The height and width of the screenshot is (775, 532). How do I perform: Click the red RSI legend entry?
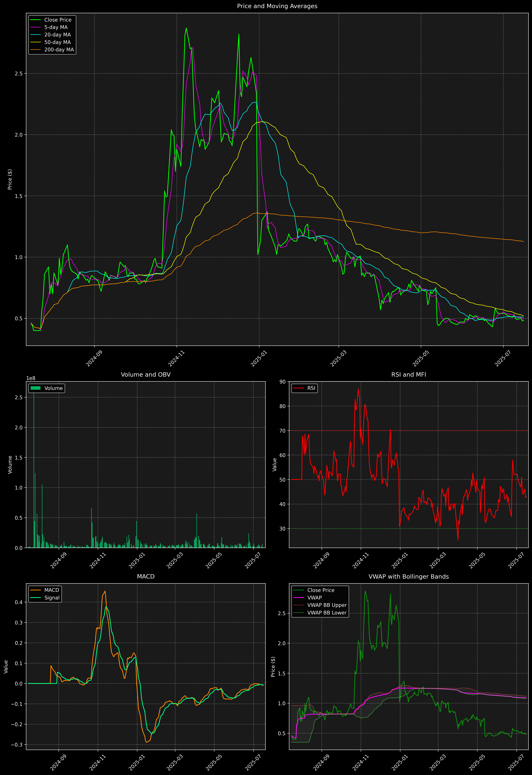point(304,388)
